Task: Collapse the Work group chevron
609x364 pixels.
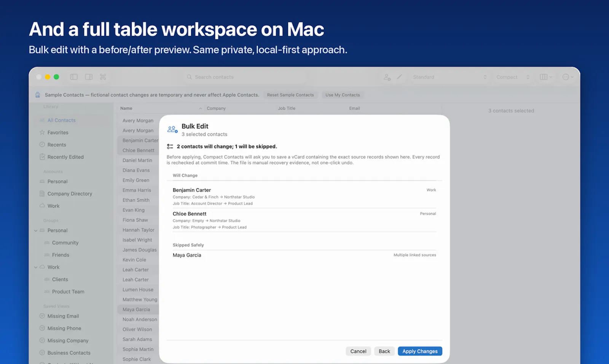Action: coord(36,267)
